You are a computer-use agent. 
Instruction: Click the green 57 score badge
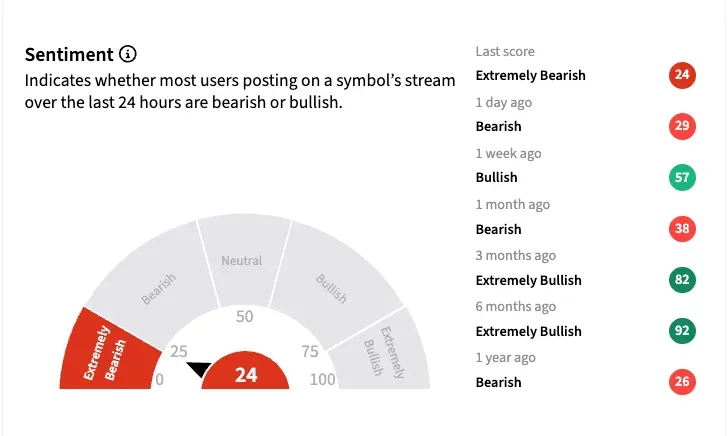tap(682, 177)
